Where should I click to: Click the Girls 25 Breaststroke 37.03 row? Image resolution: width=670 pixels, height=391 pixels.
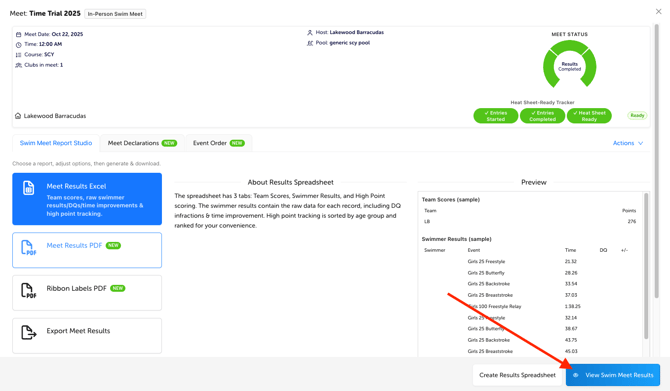(x=531, y=295)
